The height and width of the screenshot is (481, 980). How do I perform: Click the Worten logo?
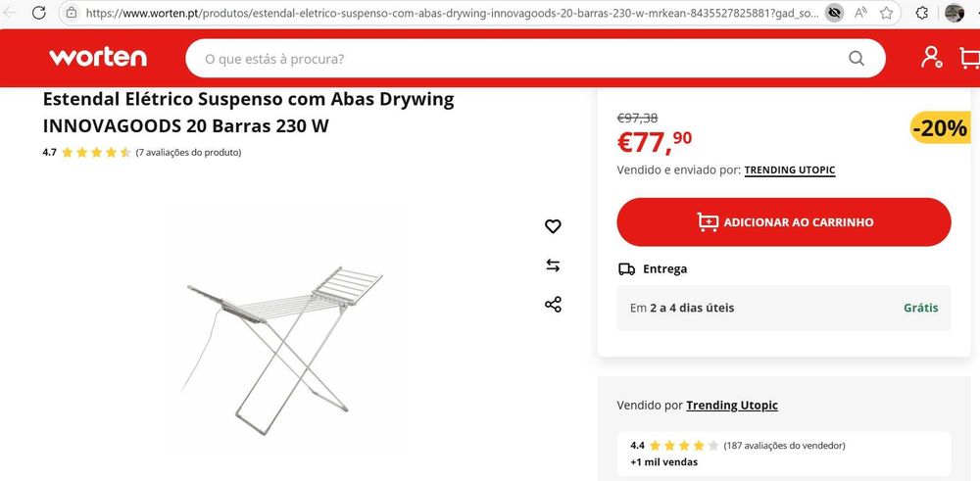click(98, 58)
